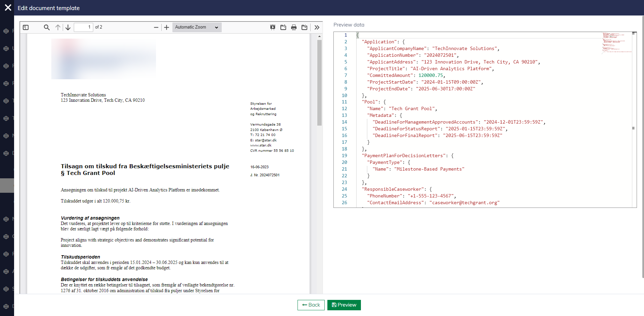Toggle the PDF viewer sidebar
This screenshot has height=316, width=644.
(26, 27)
